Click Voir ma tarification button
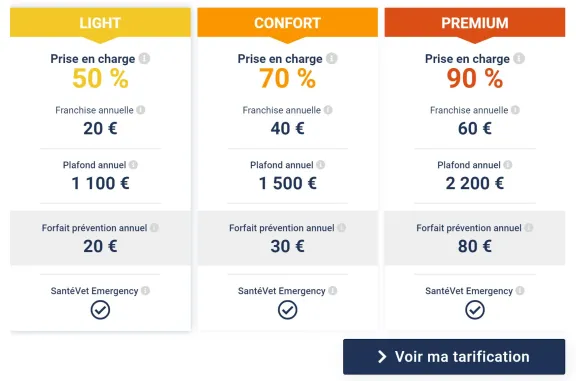Screen dimensions: 576x381 pos(454,357)
